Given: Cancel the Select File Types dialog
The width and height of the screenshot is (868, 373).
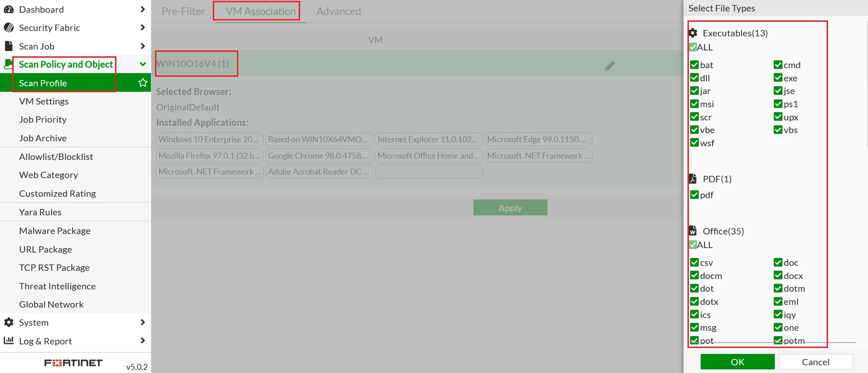Looking at the screenshot, I should tap(816, 362).
